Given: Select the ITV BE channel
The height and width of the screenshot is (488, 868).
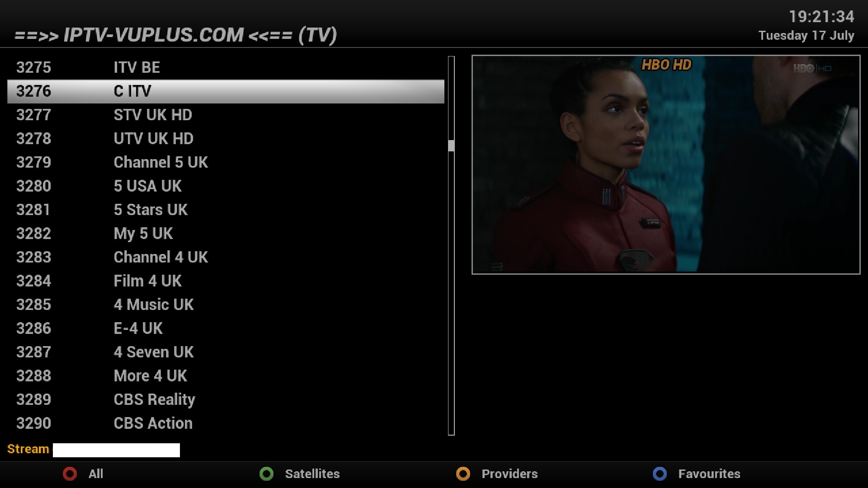Looking at the screenshot, I should tap(226, 67).
